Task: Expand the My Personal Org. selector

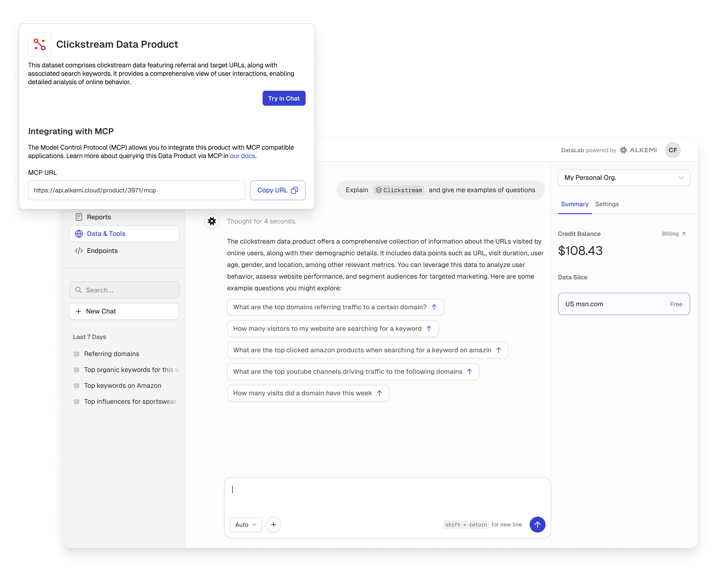Action: 624,177
